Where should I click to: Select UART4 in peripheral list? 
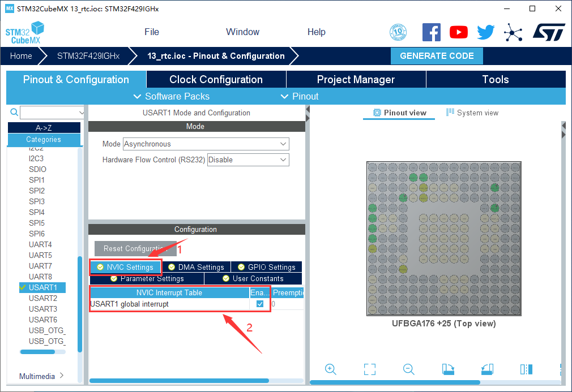(40, 244)
